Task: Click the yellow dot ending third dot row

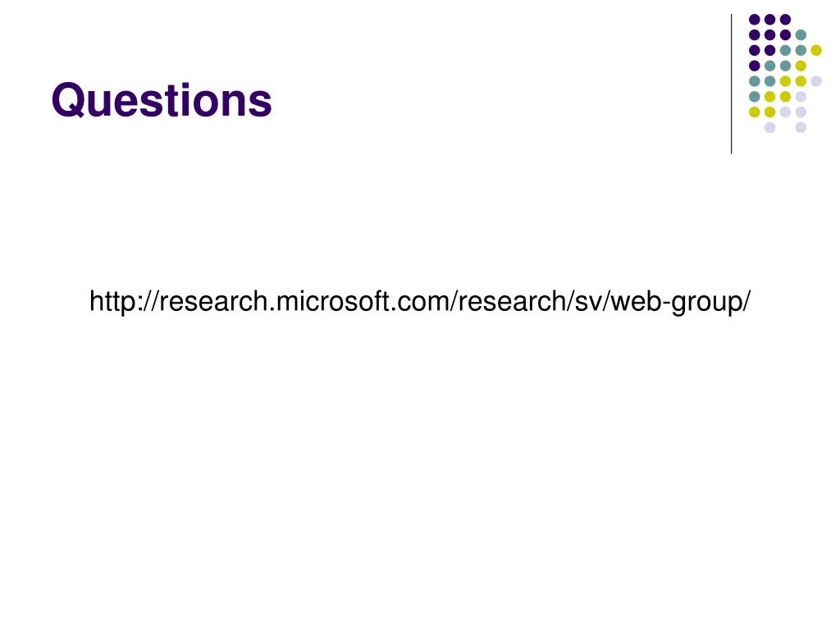Action: coord(816,50)
